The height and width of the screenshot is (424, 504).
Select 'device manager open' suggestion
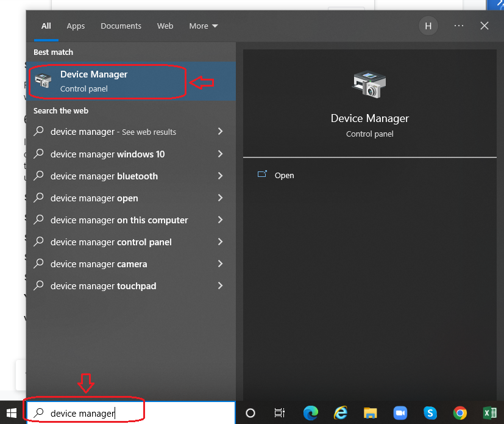pyautogui.click(x=131, y=198)
